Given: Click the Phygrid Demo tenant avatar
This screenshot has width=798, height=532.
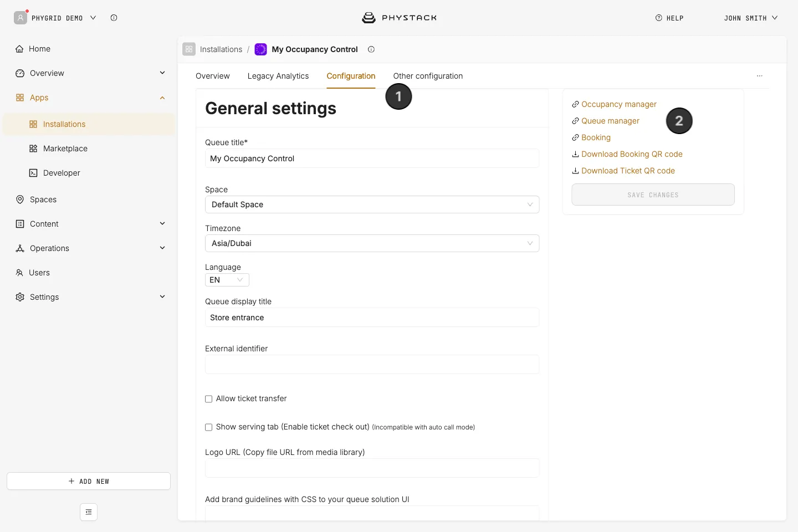Looking at the screenshot, I should 21,18.
